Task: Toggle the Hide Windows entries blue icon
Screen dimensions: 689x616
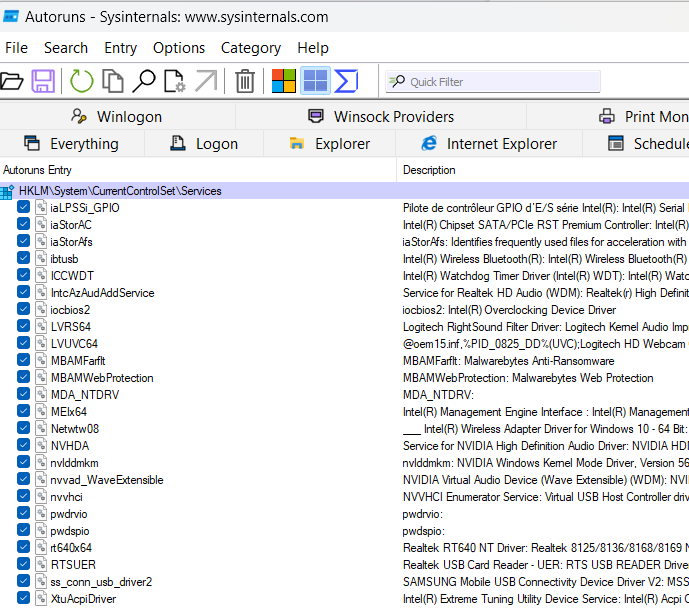Action: point(315,81)
